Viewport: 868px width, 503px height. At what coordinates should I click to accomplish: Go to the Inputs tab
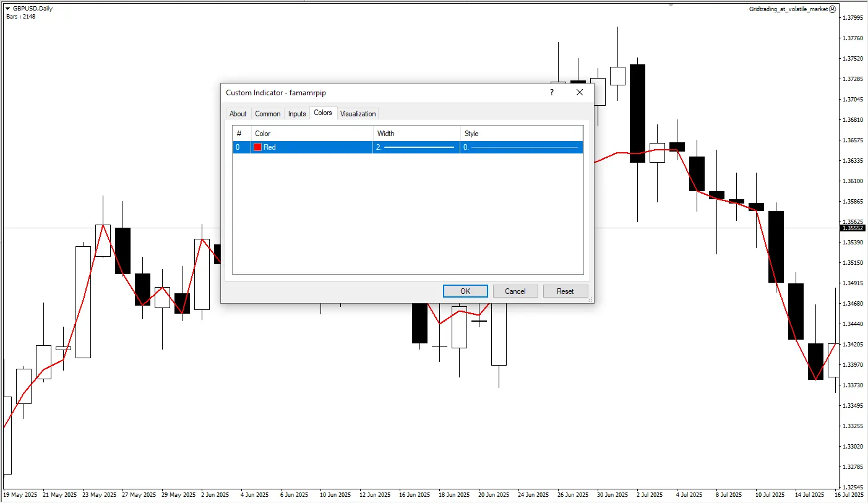pyautogui.click(x=297, y=114)
